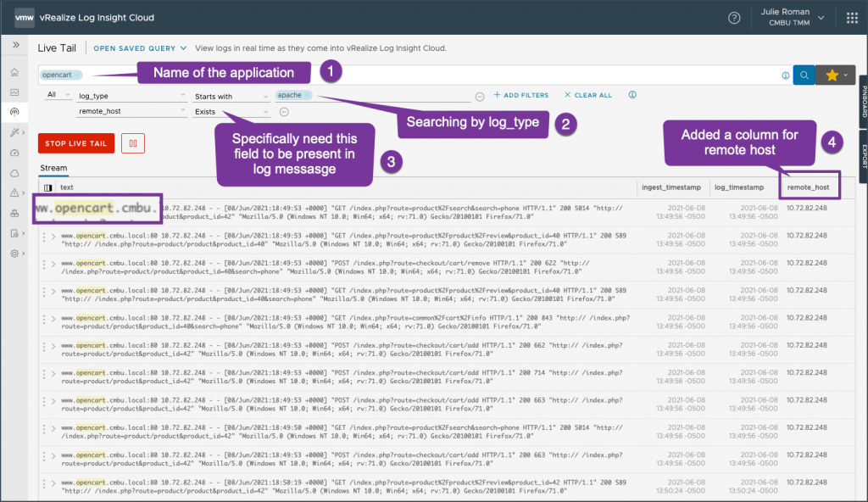Select the Live Tail broadcast icon in sidebar

coord(14,112)
